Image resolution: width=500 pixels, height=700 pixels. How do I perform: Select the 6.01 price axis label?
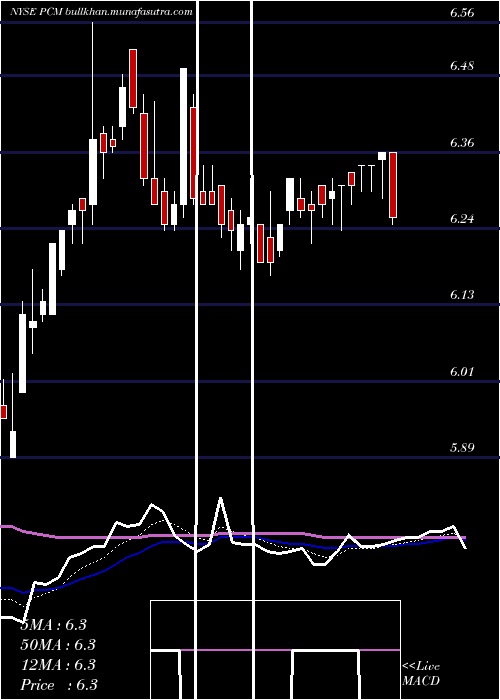pos(462,371)
